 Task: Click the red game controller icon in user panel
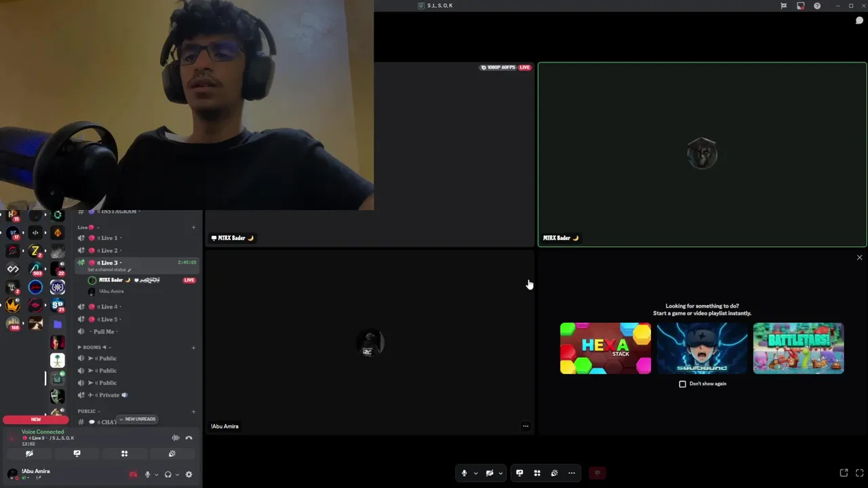[x=133, y=474]
